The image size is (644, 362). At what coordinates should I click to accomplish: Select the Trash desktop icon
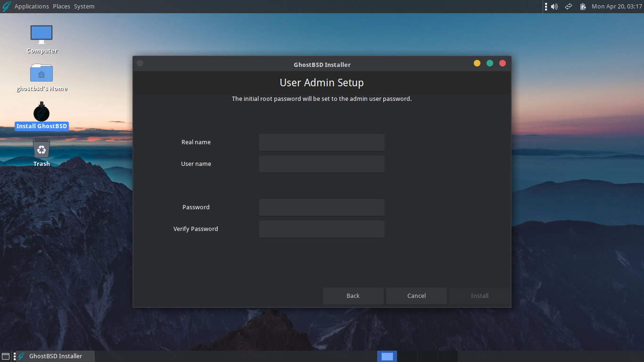[41, 153]
